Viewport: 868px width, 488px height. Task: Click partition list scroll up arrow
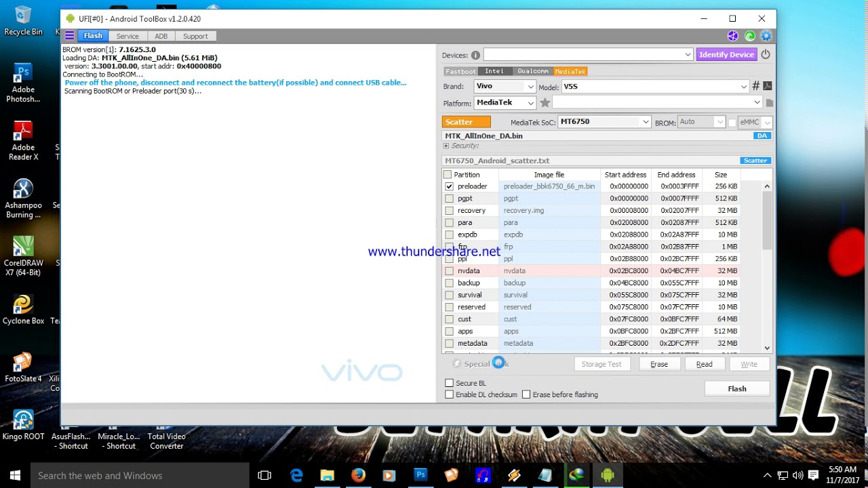(767, 186)
